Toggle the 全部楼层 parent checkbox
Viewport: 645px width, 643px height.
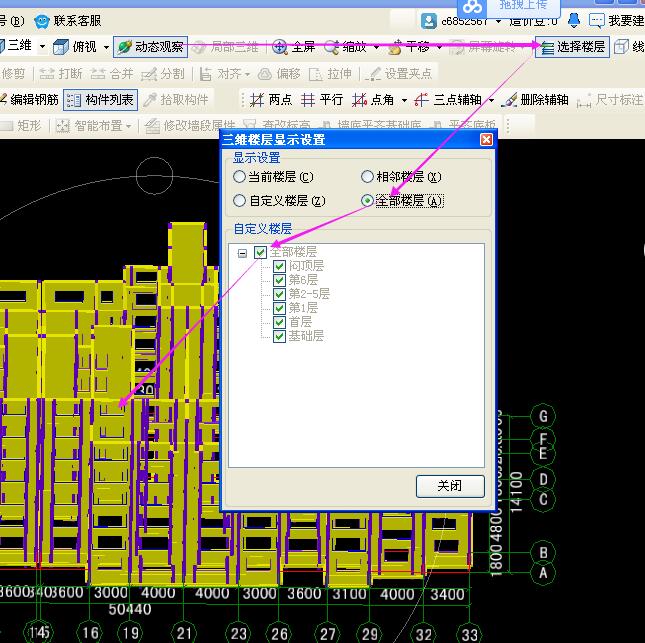click(260, 252)
